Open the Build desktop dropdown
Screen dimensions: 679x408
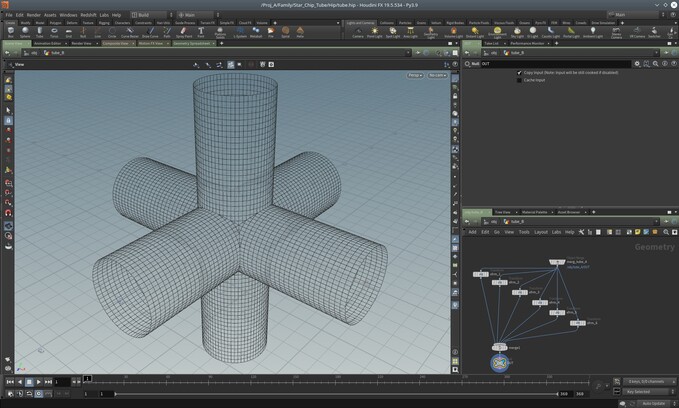click(152, 15)
